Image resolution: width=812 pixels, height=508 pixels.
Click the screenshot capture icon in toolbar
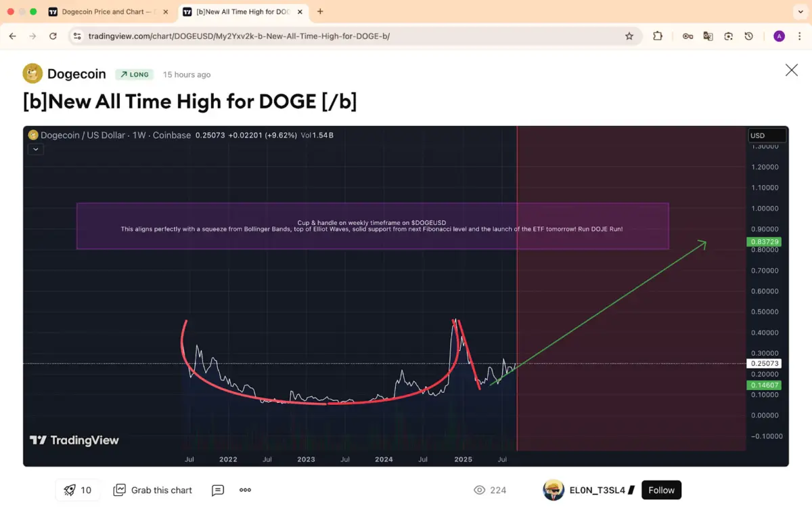click(728, 36)
